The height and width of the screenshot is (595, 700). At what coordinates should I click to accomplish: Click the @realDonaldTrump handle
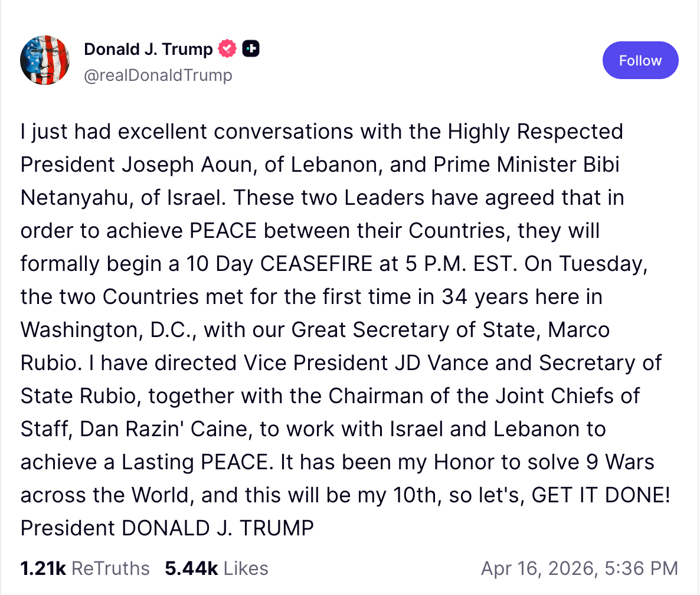coord(158,75)
